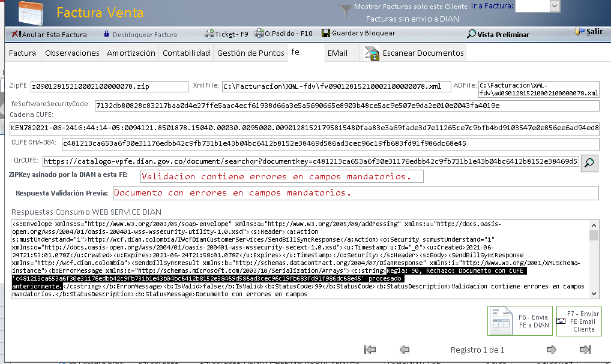Screen dimensions: 611x364
Task: Click Anular Esta Factura button
Action: (49, 34)
